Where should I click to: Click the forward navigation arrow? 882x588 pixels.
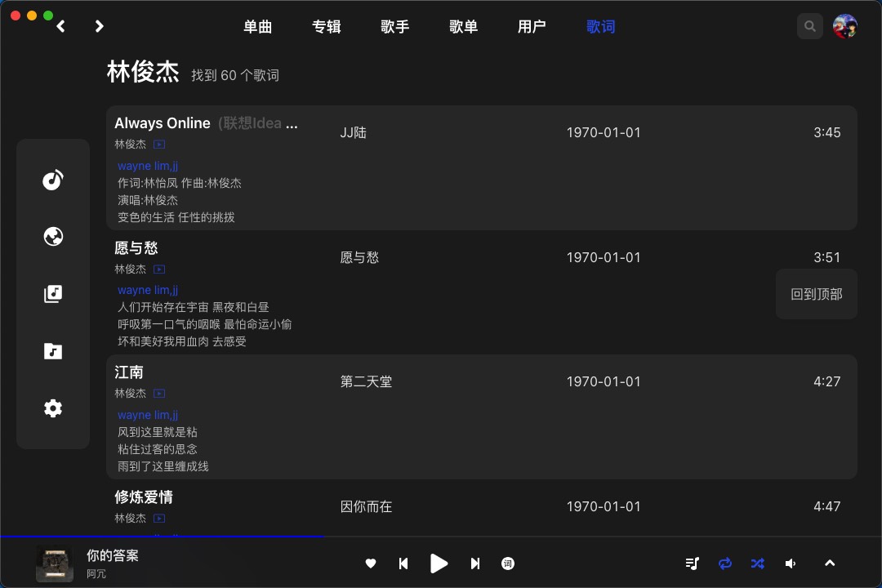[99, 25]
